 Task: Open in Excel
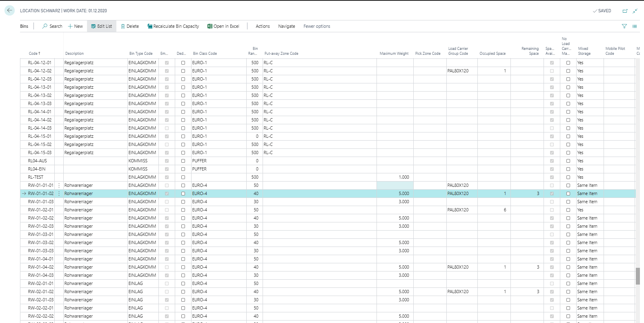tap(223, 26)
